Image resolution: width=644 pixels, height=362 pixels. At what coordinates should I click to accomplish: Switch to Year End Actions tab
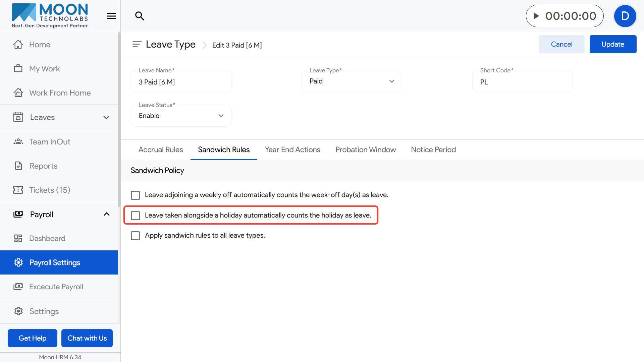tap(292, 150)
